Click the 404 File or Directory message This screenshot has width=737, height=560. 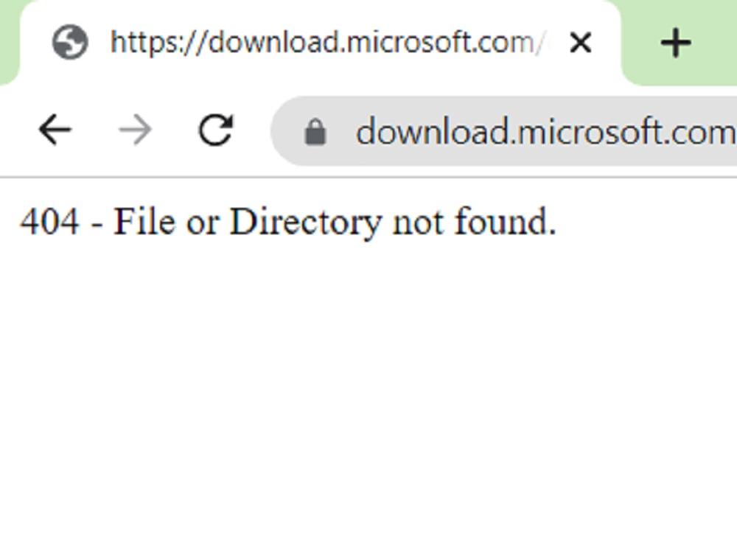pyautogui.click(x=288, y=221)
